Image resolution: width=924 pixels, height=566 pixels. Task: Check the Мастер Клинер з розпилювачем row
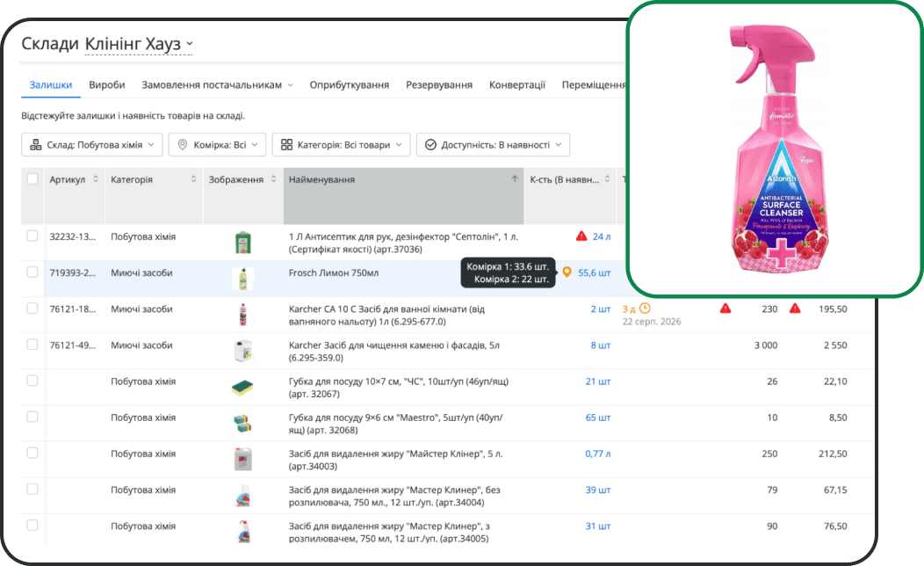[x=32, y=526]
